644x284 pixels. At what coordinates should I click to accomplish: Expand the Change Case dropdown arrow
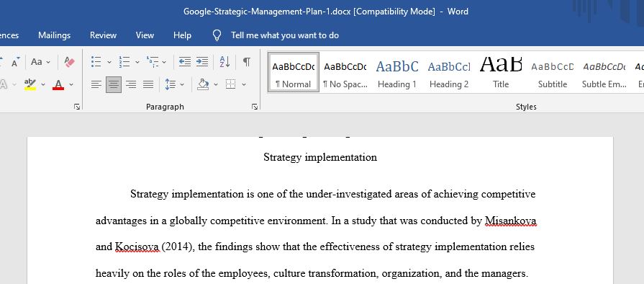click(x=48, y=63)
